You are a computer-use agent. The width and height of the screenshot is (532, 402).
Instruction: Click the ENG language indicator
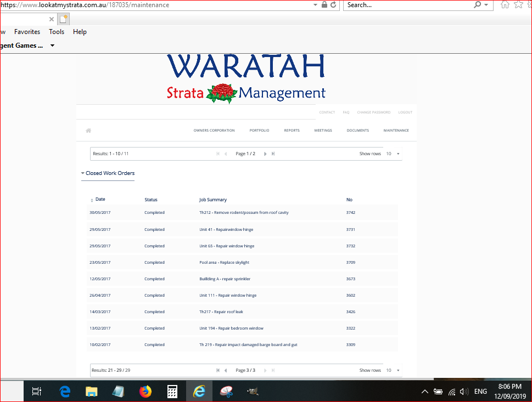tap(480, 392)
